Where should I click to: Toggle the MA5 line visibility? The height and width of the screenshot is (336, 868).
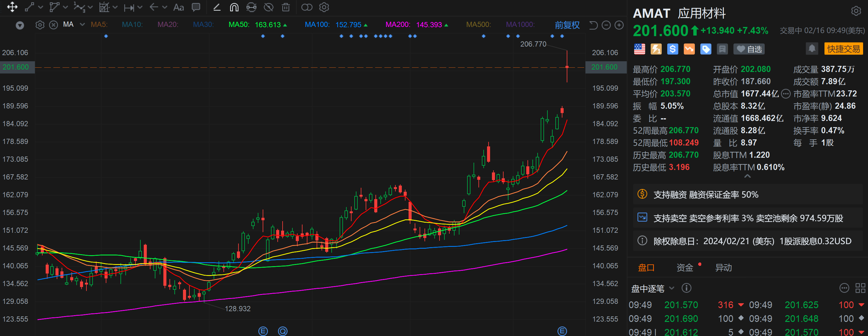[x=99, y=25]
